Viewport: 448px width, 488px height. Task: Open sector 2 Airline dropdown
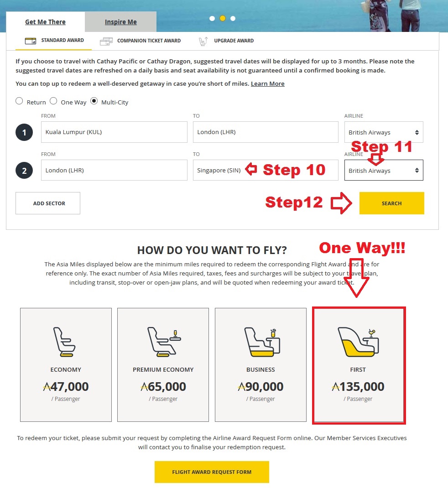pyautogui.click(x=384, y=170)
